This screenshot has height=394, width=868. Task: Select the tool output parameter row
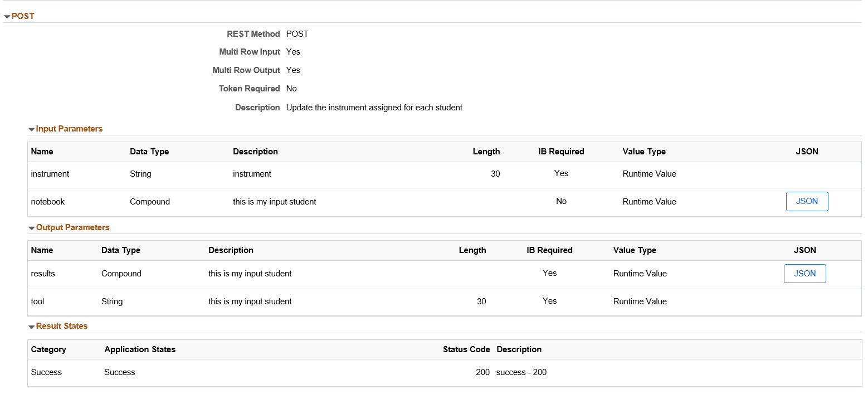pos(223,301)
